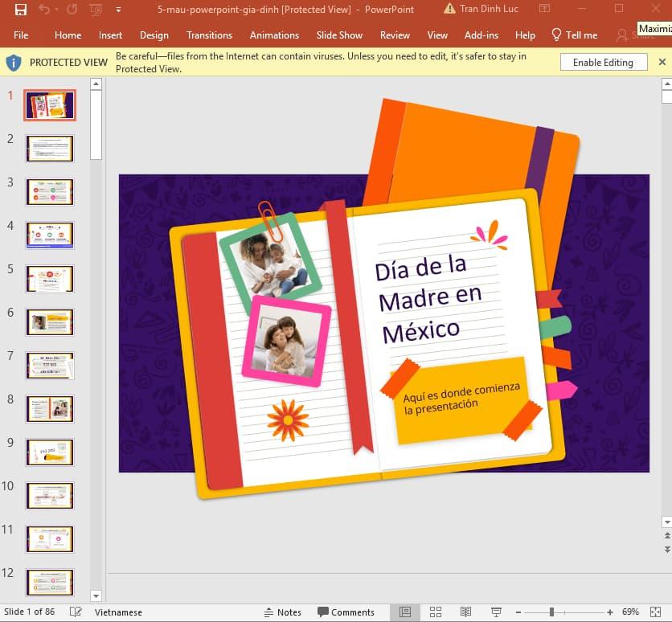Screen dimensions: 672x622
Task: Switch to the Design tab
Action: (155, 35)
